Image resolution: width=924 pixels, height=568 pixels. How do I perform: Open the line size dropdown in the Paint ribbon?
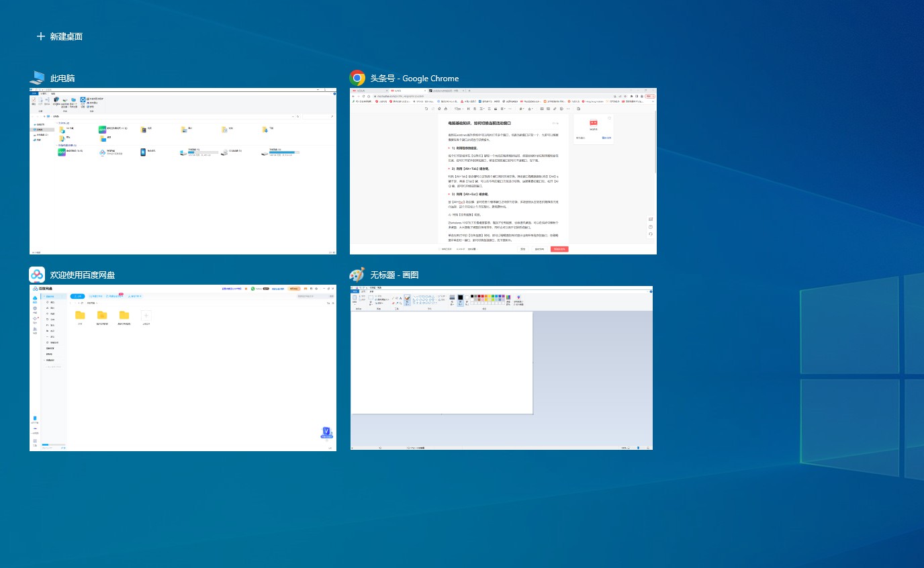pyautogui.click(x=452, y=300)
